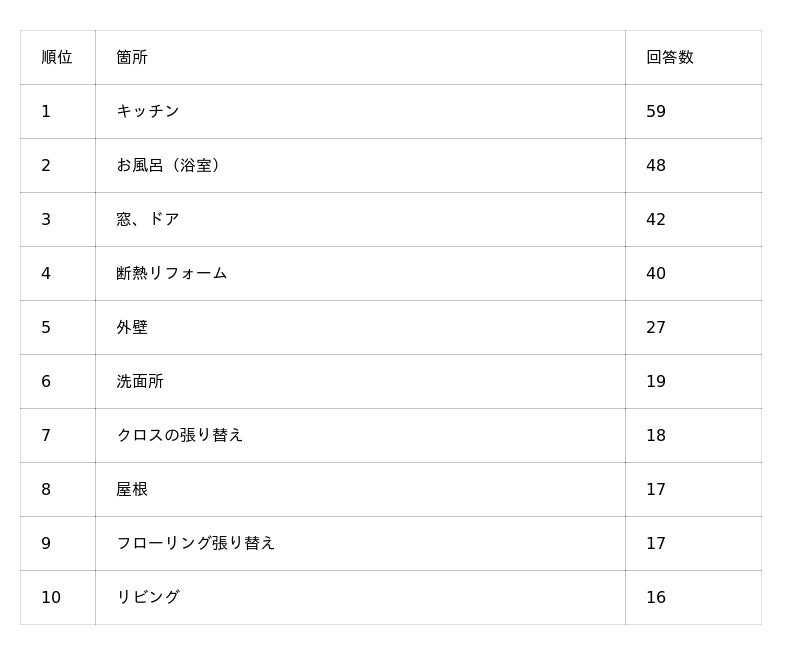Viewport: 800px width, 655px height.
Task: Click the answer count 27 cell
Action: (x=656, y=327)
